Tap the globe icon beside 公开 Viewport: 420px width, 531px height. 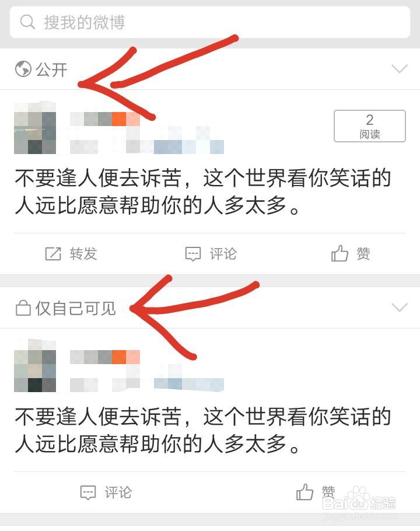(23, 69)
